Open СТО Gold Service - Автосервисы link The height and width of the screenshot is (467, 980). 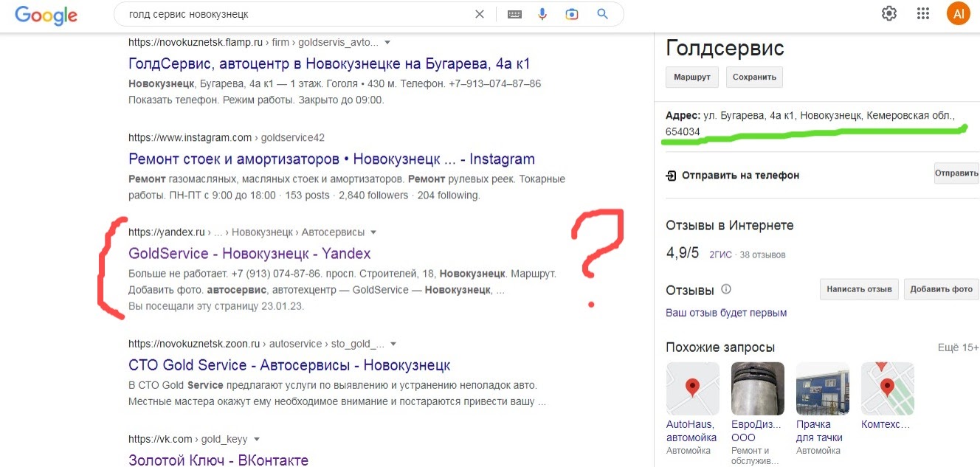point(289,365)
